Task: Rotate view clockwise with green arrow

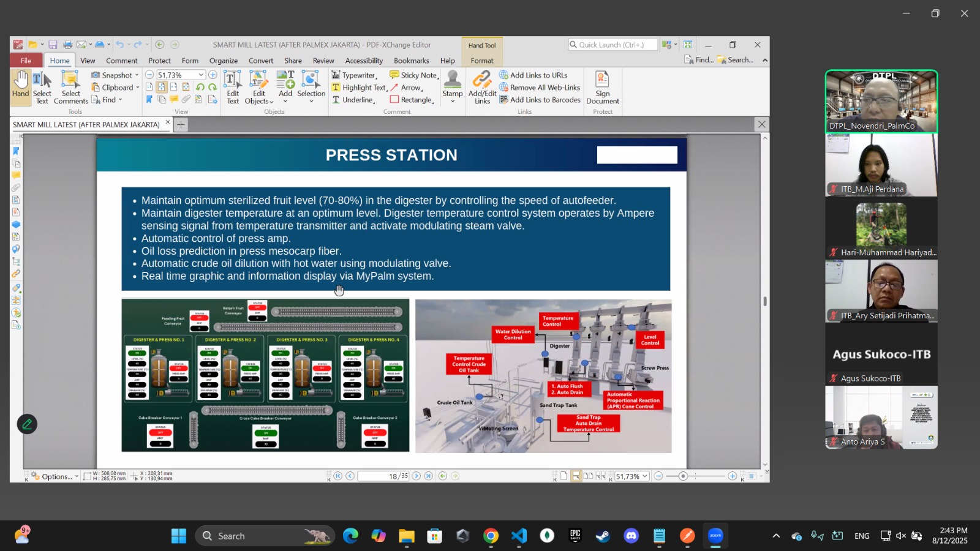Action: point(213,87)
